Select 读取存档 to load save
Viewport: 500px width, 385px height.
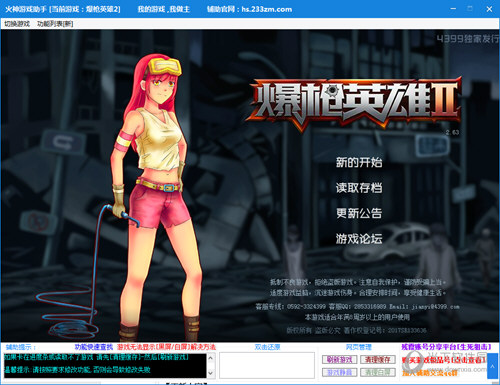359,188
